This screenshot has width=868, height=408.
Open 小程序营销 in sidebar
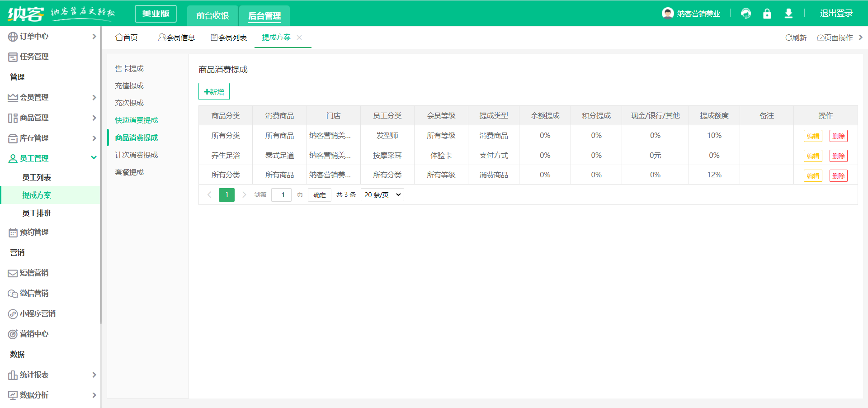[38, 313]
